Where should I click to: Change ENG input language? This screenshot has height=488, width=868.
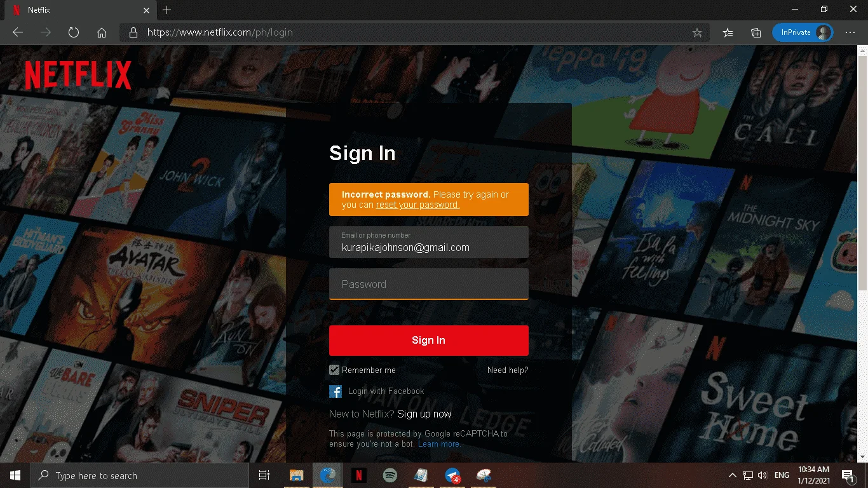(x=782, y=475)
